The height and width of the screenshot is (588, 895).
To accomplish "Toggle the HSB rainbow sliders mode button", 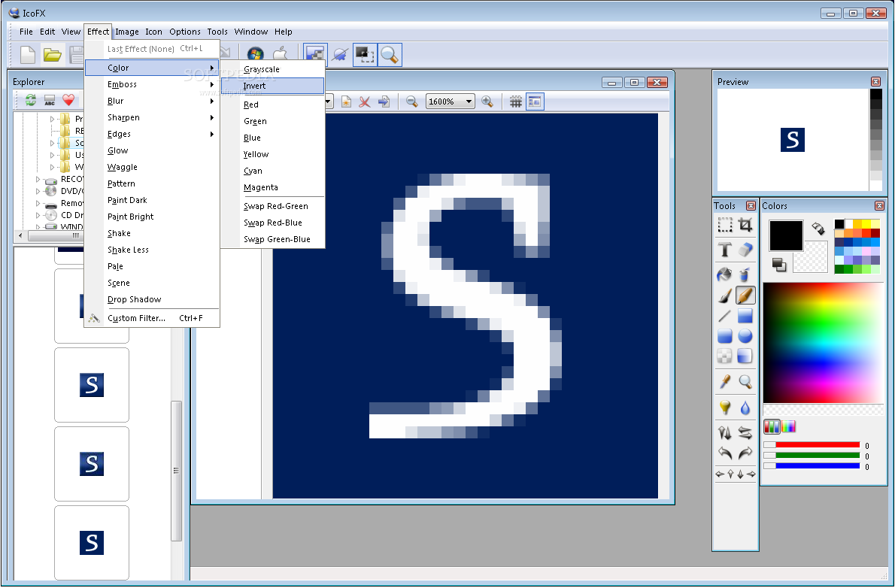I will click(788, 426).
